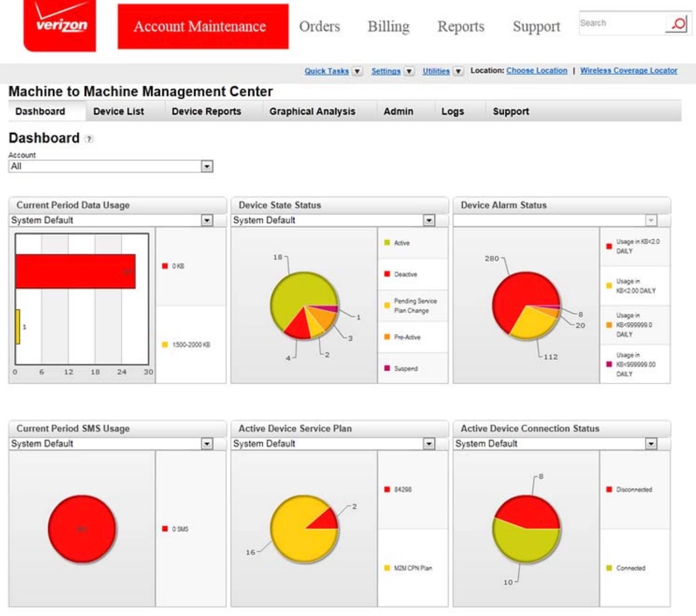Open the Billing menu

point(389,26)
